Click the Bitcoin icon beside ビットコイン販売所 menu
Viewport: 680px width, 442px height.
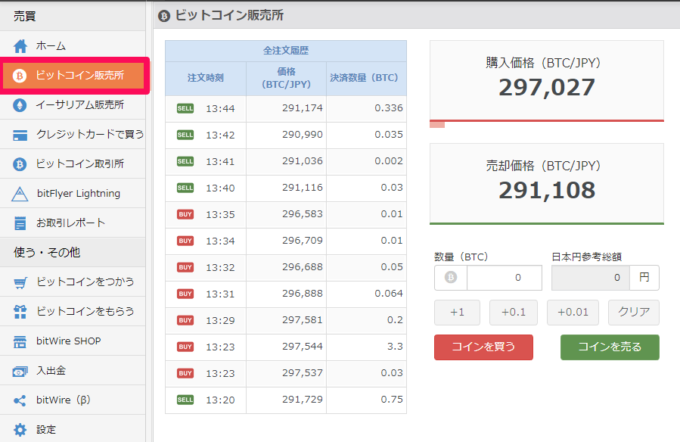pos(19,76)
